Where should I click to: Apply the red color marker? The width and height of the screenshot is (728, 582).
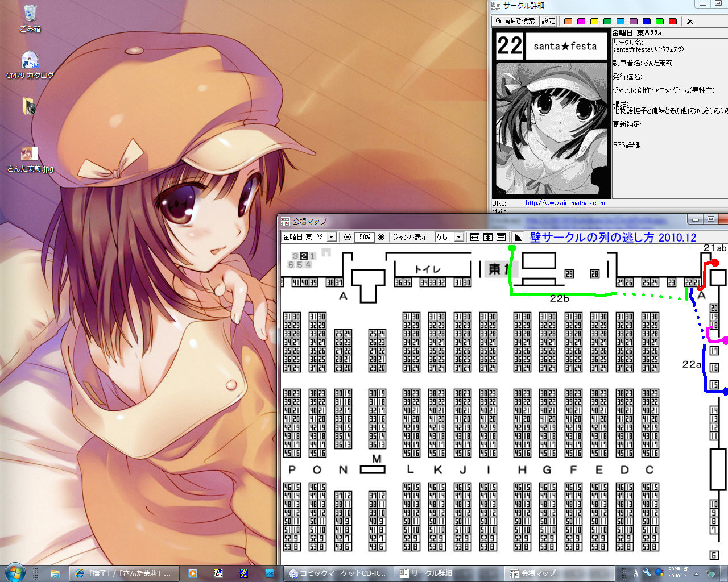[x=673, y=22]
